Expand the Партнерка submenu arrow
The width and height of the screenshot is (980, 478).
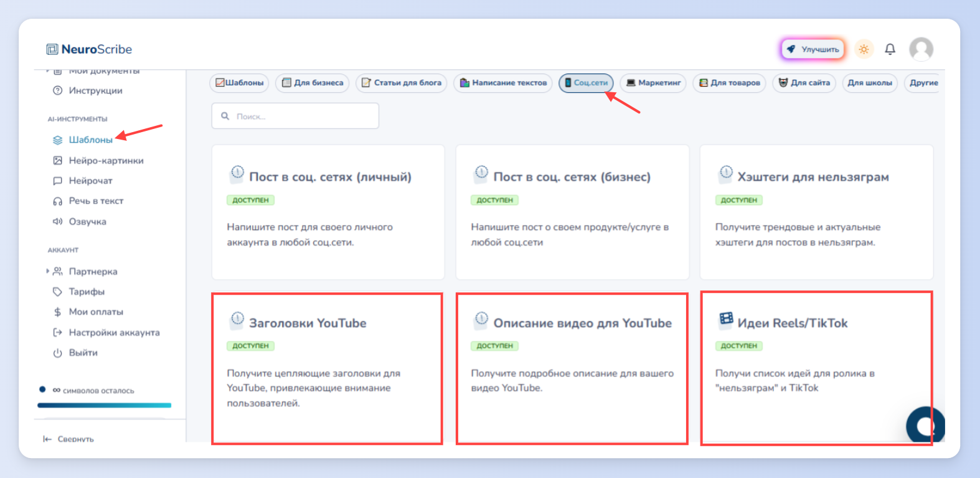(x=47, y=271)
